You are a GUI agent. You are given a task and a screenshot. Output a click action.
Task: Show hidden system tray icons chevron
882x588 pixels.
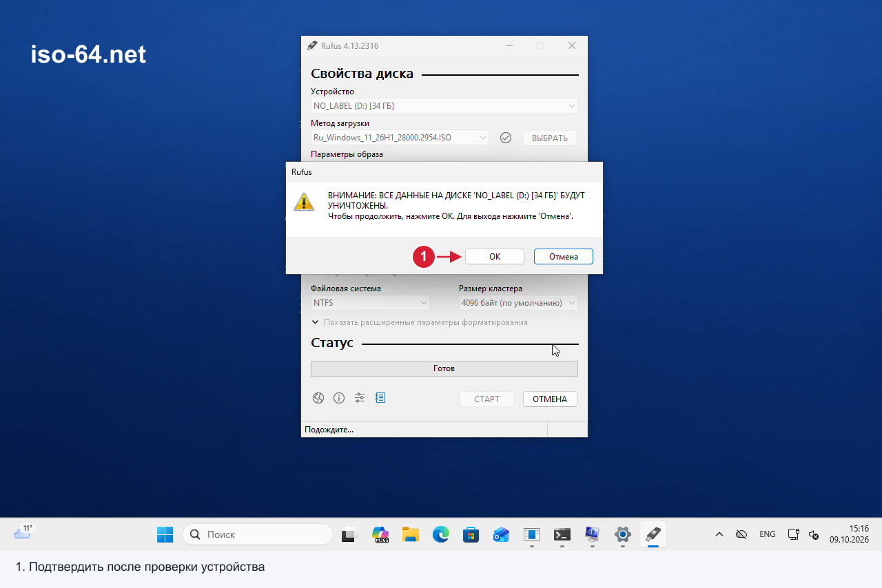[719, 534]
